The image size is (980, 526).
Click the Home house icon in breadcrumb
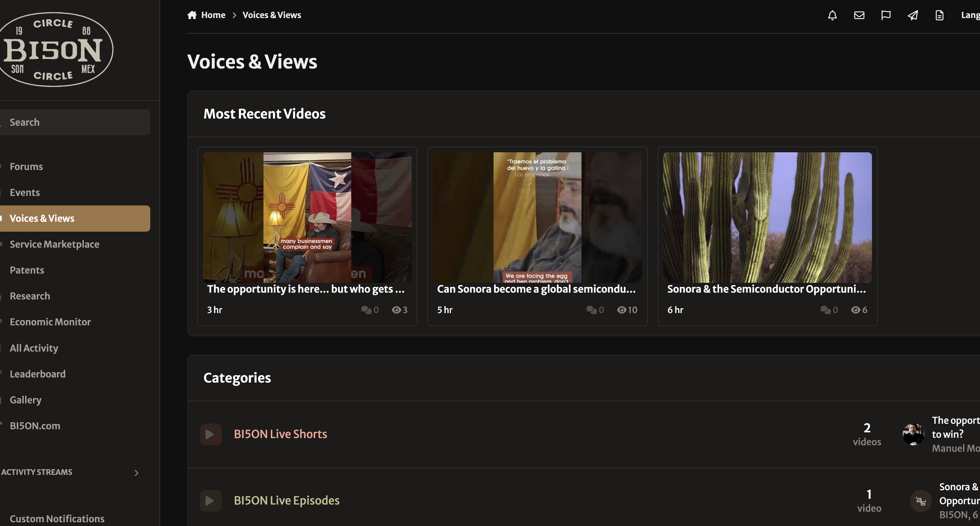pos(192,15)
